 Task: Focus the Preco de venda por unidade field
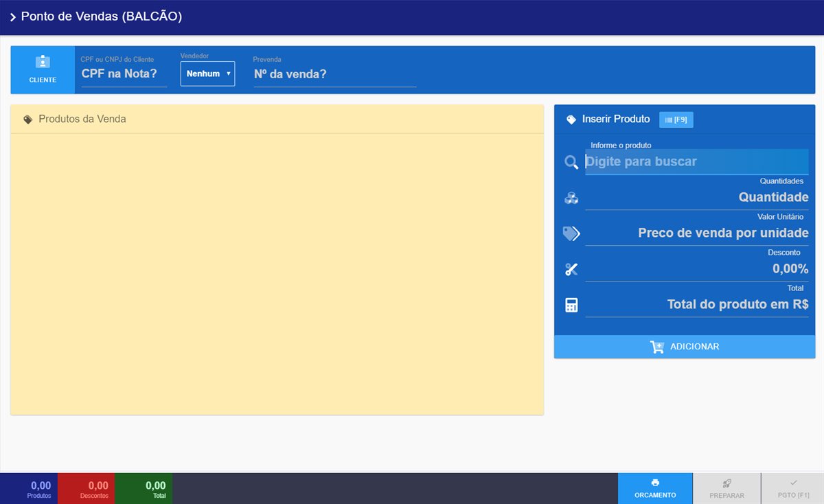pyautogui.click(x=696, y=233)
